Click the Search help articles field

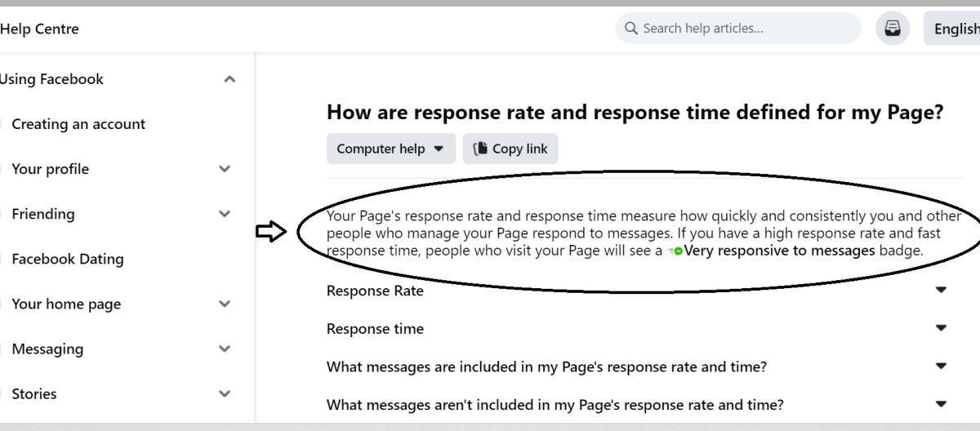coord(738,29)
